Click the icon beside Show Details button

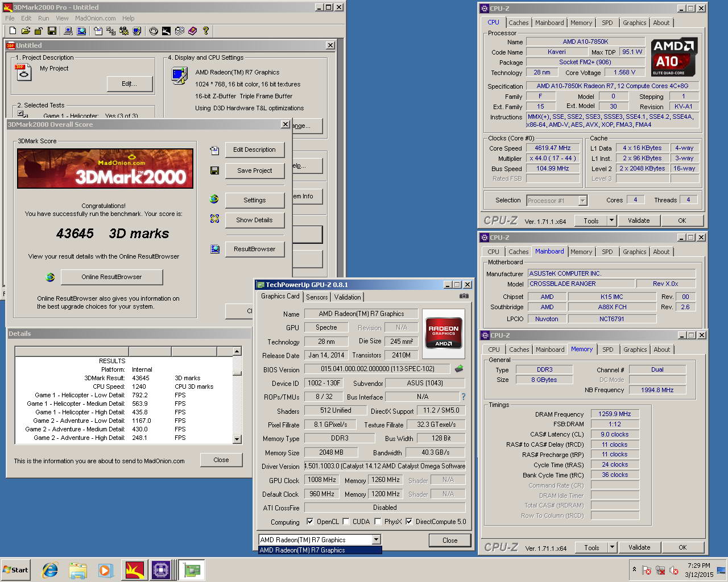[214, 219]
